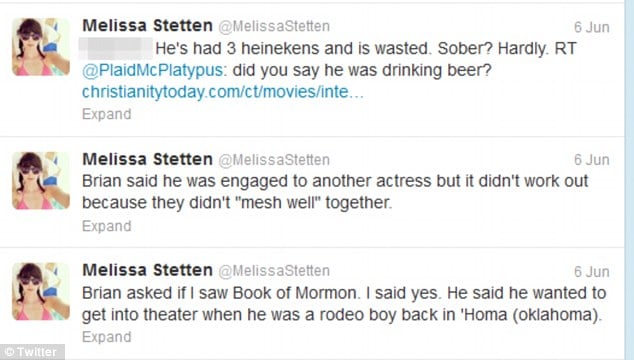Screen dimensions: 634x360
Task: Click Melissa Stetten name in first tweet
Action: coord(148,26)
